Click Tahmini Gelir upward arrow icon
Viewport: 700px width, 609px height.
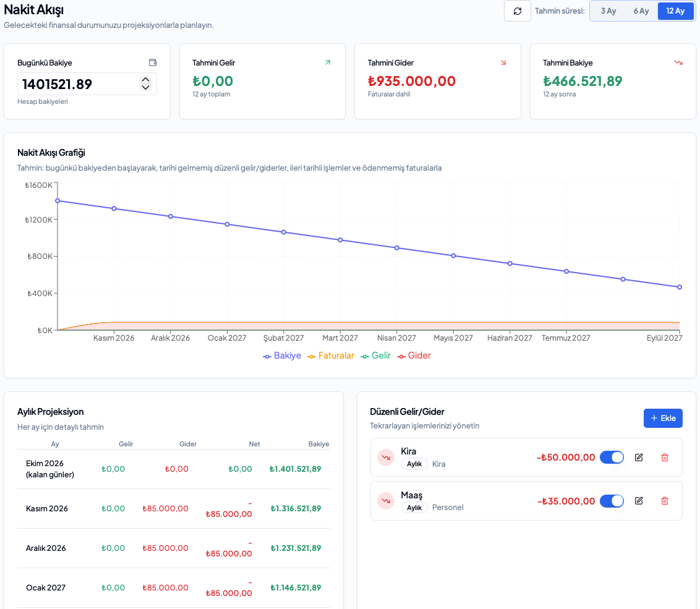(328, 62)
